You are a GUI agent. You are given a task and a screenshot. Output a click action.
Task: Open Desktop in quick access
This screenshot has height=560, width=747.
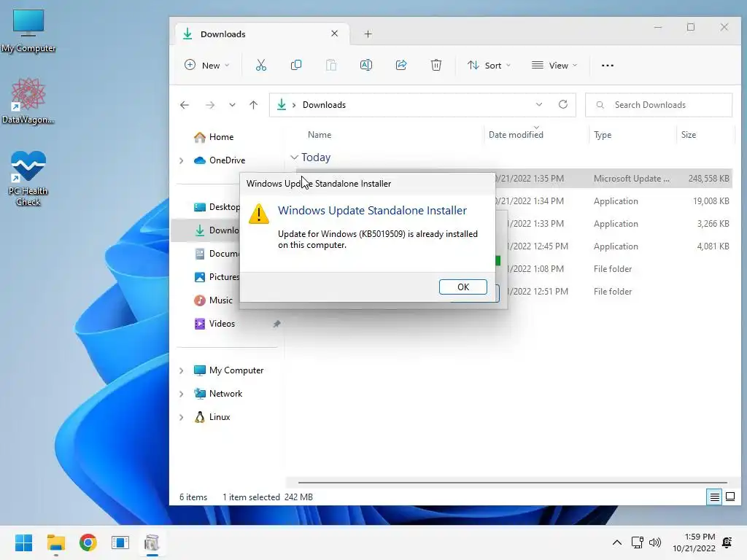[217, 206]
